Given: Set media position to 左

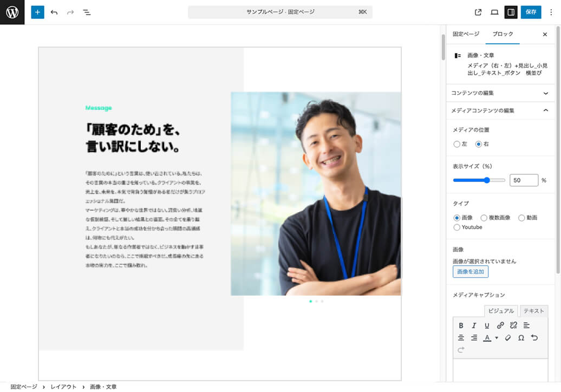Looking at the screenshot, I should tap(456, 145).
